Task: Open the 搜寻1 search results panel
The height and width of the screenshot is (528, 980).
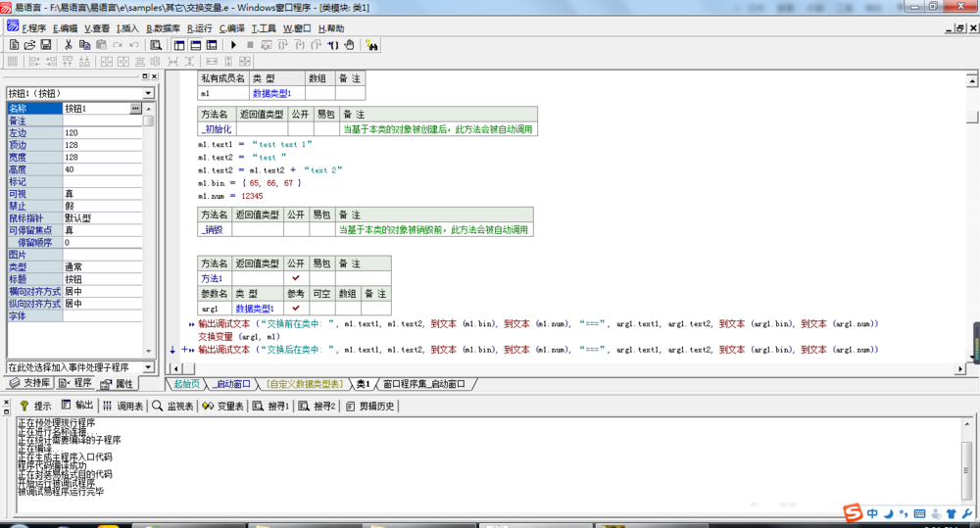Action: tap(271, 407)
